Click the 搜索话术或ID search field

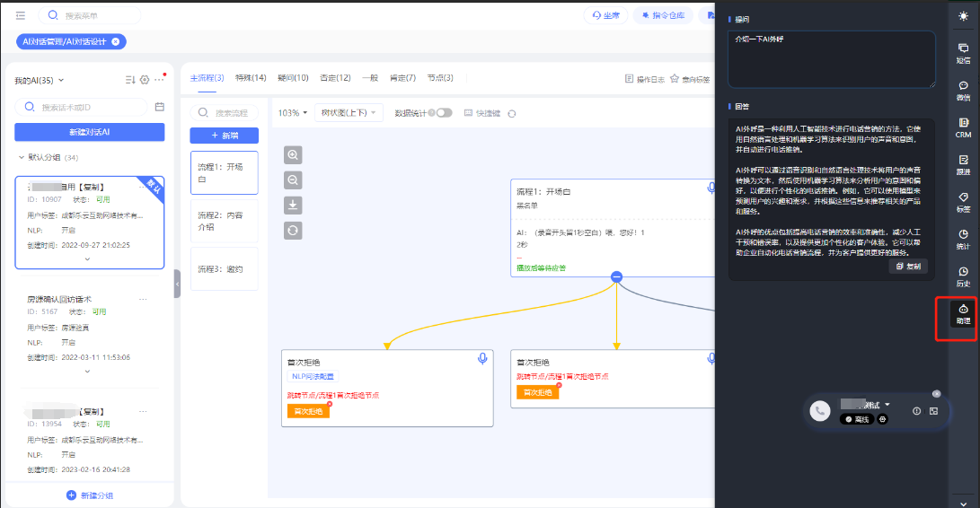[x=90, y=107]
